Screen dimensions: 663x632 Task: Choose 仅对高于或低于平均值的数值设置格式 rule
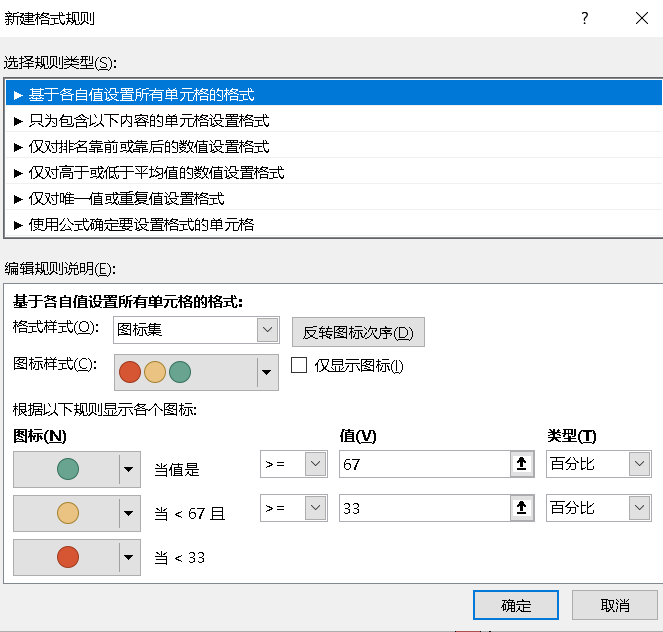[334, 172]
